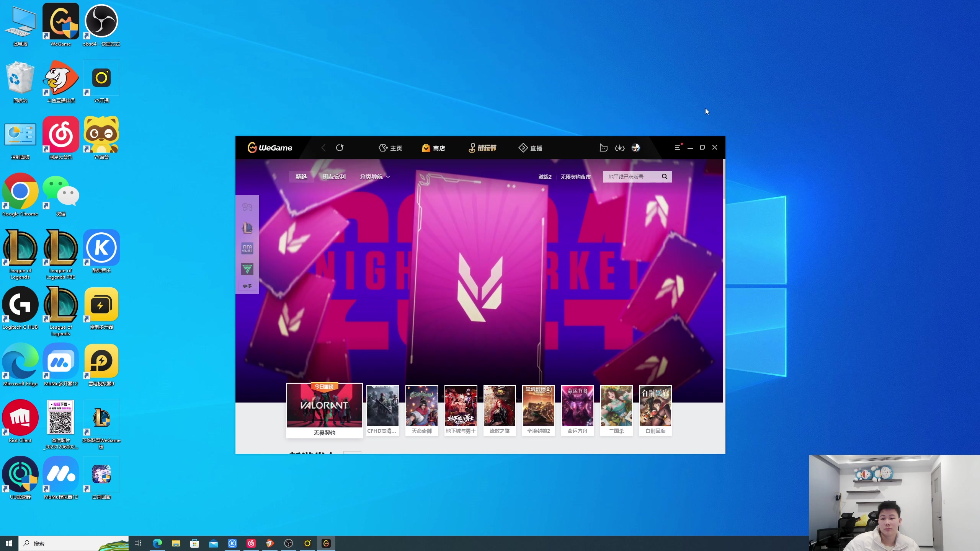Open FIFA Online in the WeGame sidebar
The height and width of the screenshot is (551, 980).
click(247, 248)
